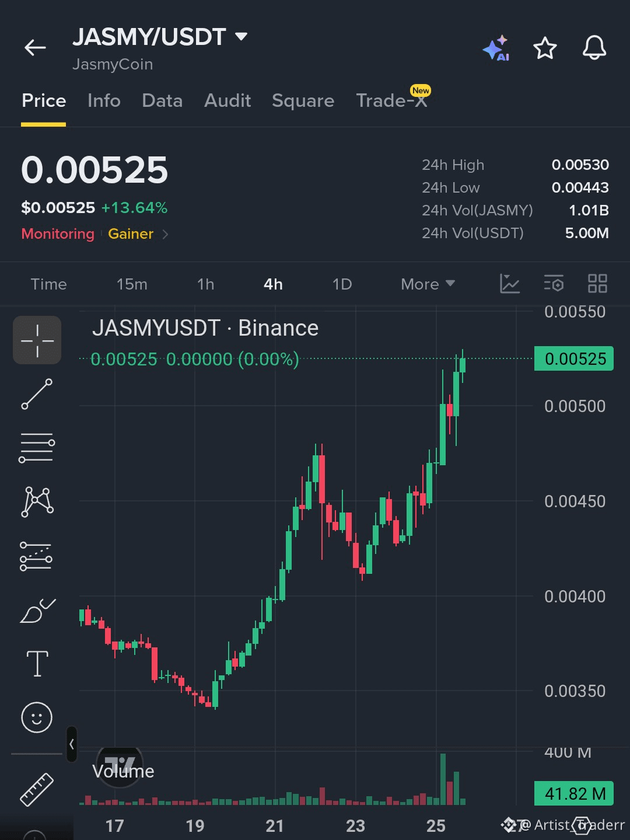Tap date 21 on the time axis

pos(275,826)
